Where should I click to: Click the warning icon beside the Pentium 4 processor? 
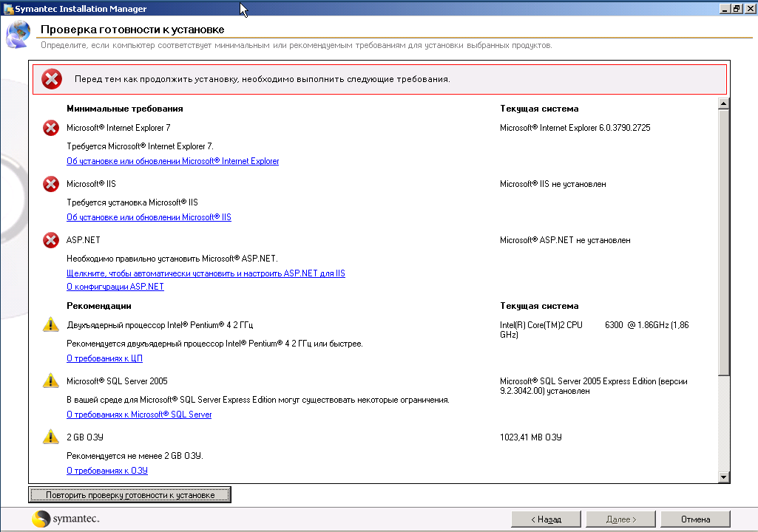[51, 324]
